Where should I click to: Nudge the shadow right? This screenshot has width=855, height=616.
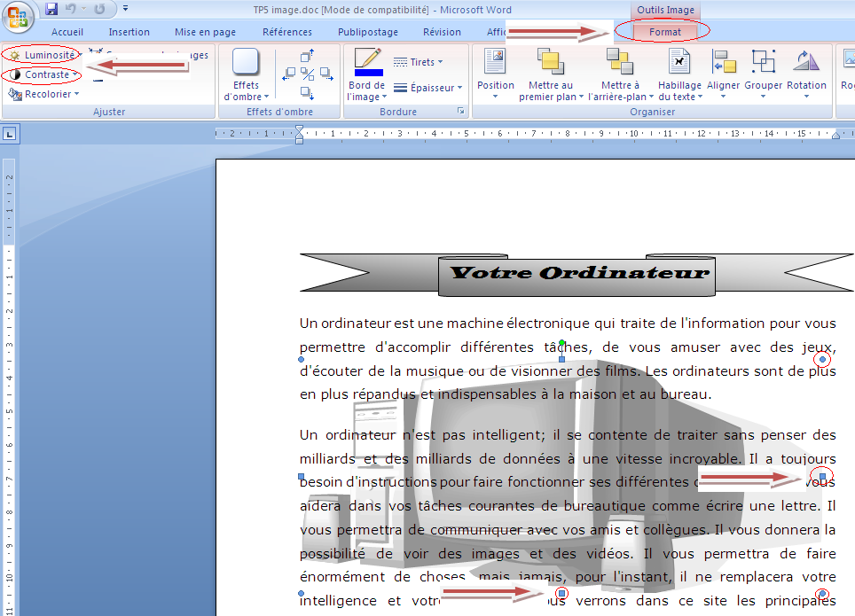pos(326,74)
